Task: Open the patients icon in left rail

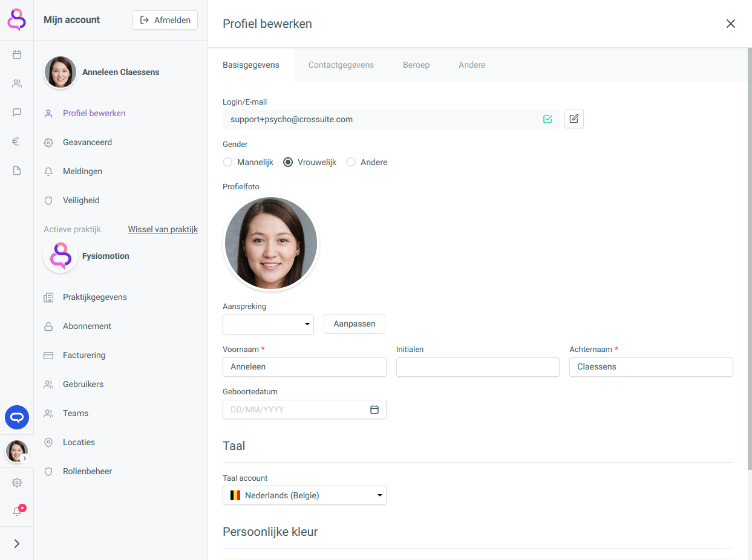Action: pos(17,83)
